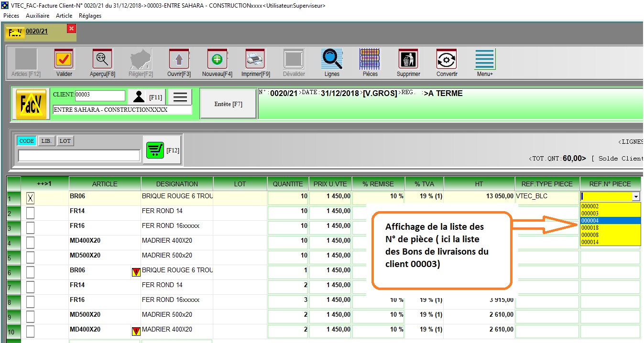Click the HT column header

479,184
